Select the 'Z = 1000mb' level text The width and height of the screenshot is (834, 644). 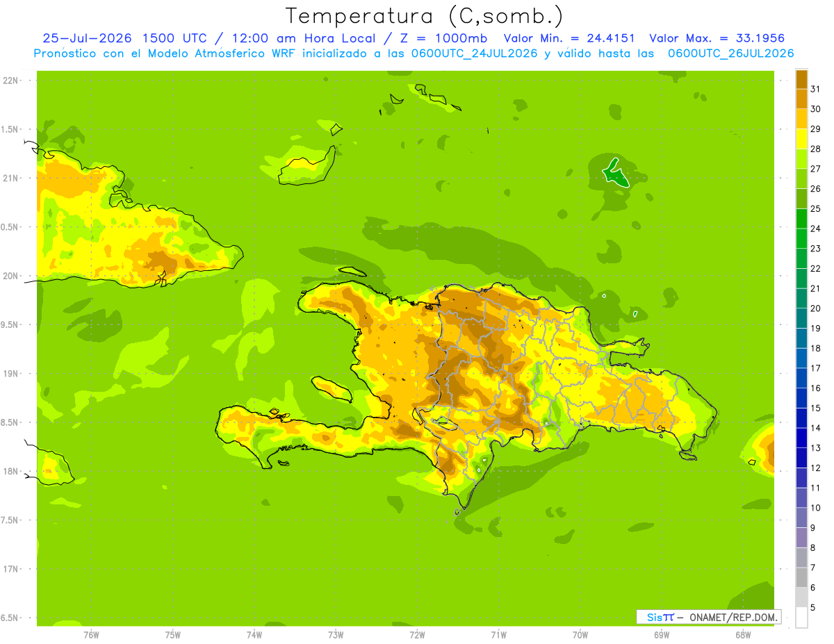click(x=445, y=38)
